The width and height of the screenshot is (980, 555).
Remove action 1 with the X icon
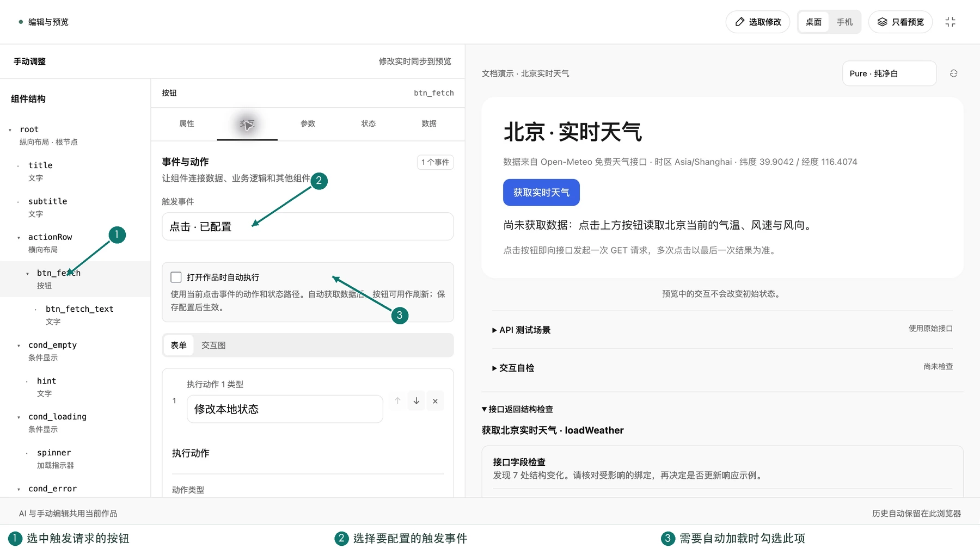(435, 401)
